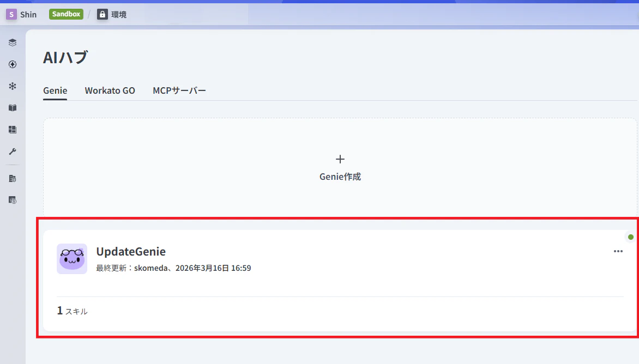Switch to the MCPサーバー tab
The height and width of the screenshot is (364, 639).
click(179, 90)
